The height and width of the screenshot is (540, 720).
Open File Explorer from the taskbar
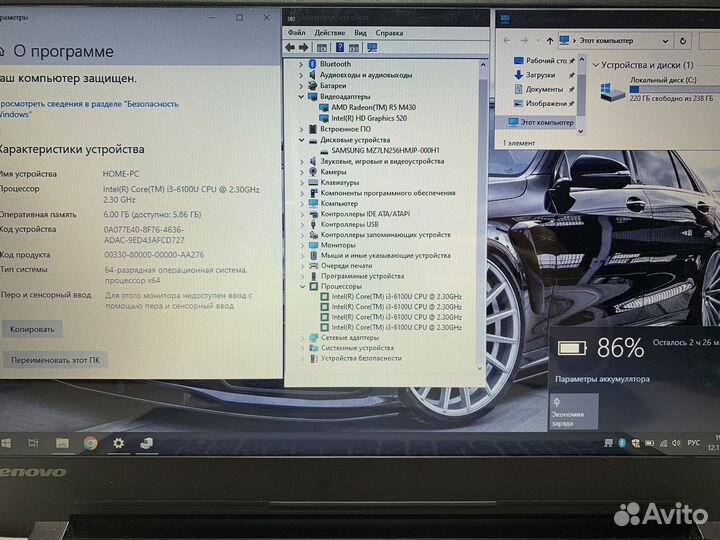coord(62,443)
